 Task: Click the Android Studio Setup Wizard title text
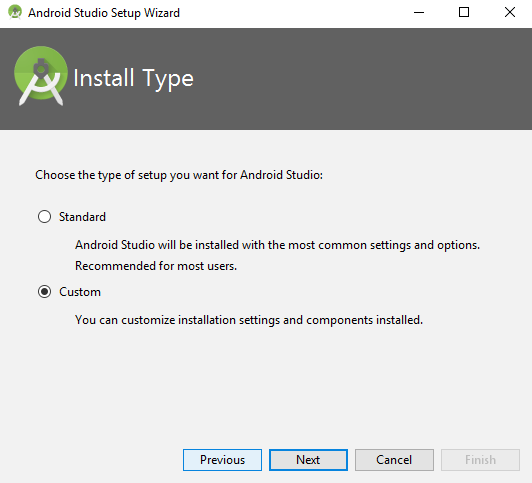tap(104, 13)
